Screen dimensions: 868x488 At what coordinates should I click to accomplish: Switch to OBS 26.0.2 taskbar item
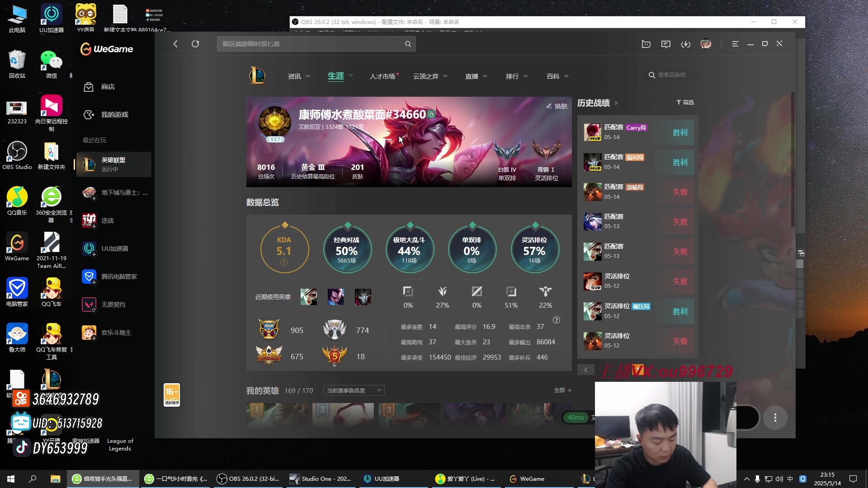[x=248, y=479]
